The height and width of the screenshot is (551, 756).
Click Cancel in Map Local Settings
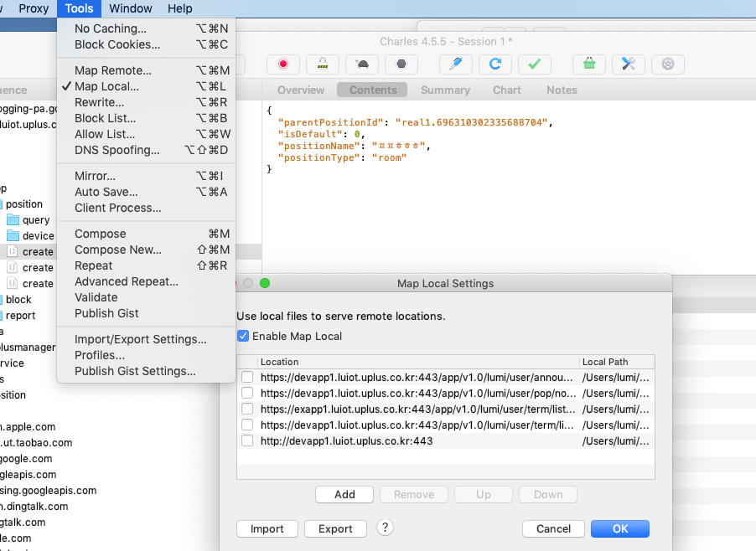tap(553, 529)
